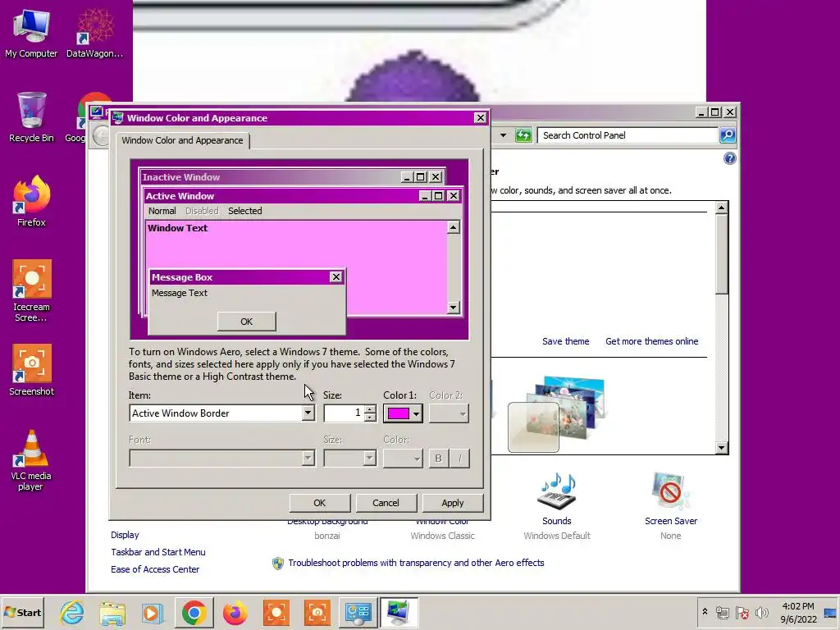Increase item Size with up arrow
Image resolution: width=840 pixels, height=630 pixels.
(x=370, y=409)
